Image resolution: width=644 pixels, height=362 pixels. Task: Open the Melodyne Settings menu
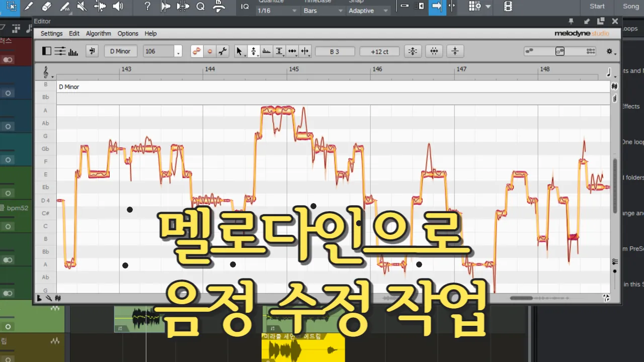[x=51, y=34]
